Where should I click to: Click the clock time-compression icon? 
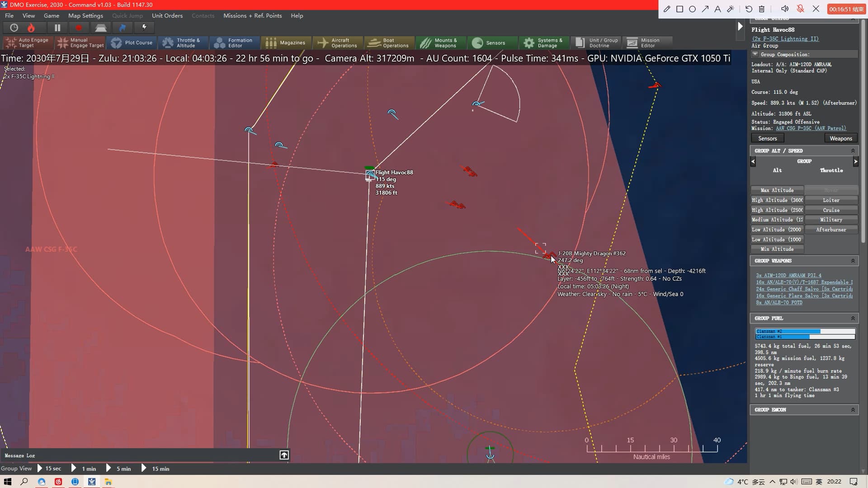tap(14, 28)
